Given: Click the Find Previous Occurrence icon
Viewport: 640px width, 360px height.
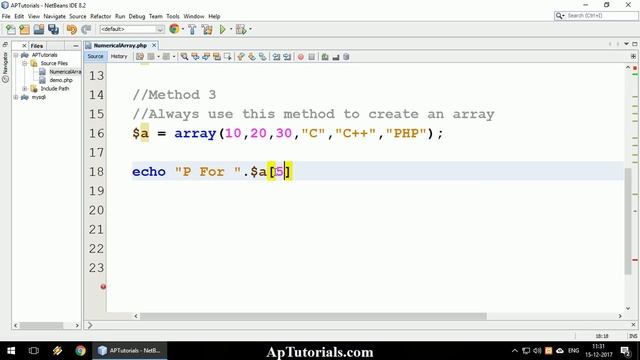Looking at the screenshot, I should click(x=196, y=57).
